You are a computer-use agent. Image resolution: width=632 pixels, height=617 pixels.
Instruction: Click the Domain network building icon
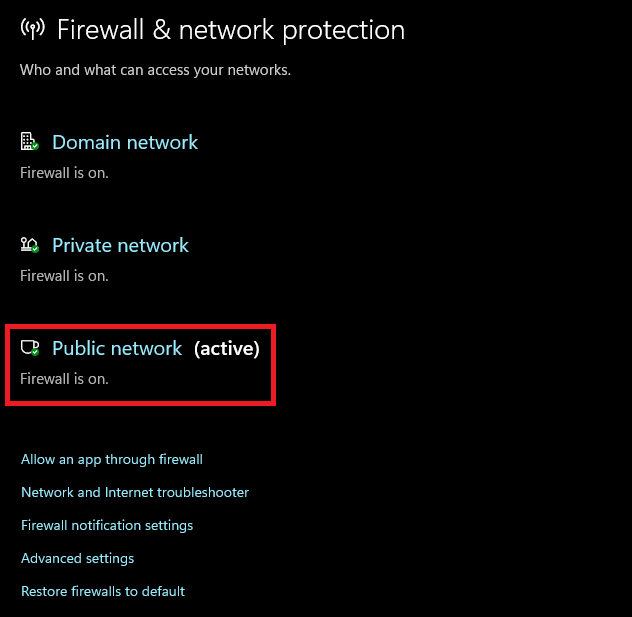28,142
